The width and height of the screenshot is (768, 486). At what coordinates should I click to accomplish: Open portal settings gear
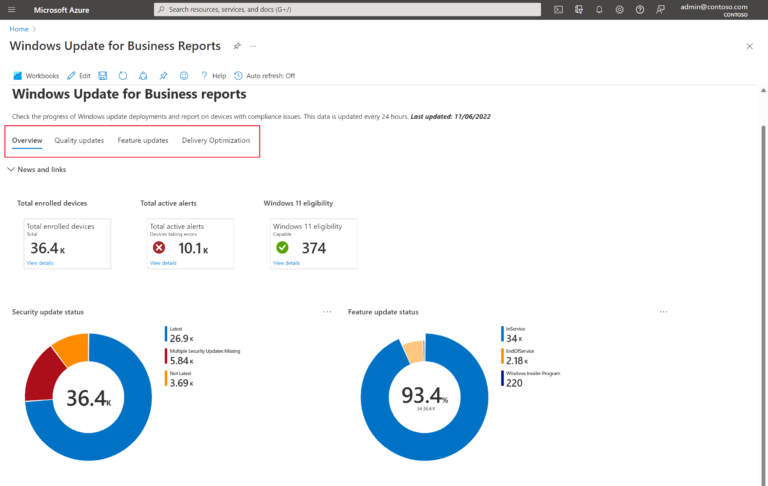[620, 9]
